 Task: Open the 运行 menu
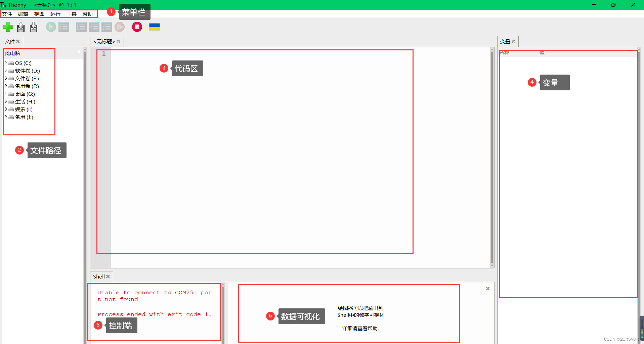pyautogui.click(x=55, y=14)
